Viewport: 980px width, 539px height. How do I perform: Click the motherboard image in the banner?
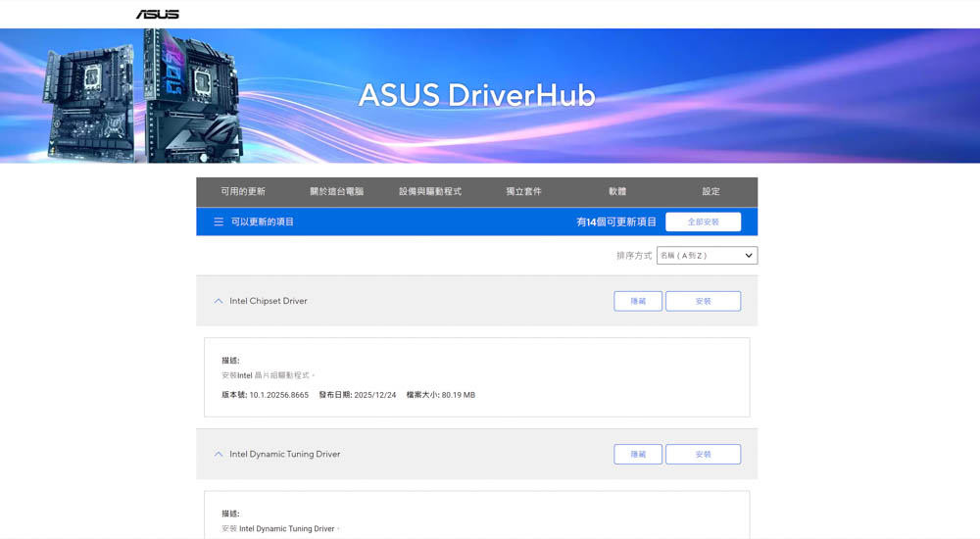[x=144, y=96]
